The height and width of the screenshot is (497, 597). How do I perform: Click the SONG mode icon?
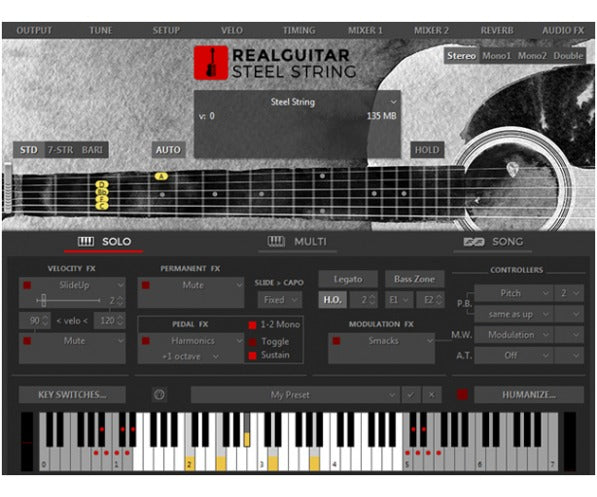[474, 241]
